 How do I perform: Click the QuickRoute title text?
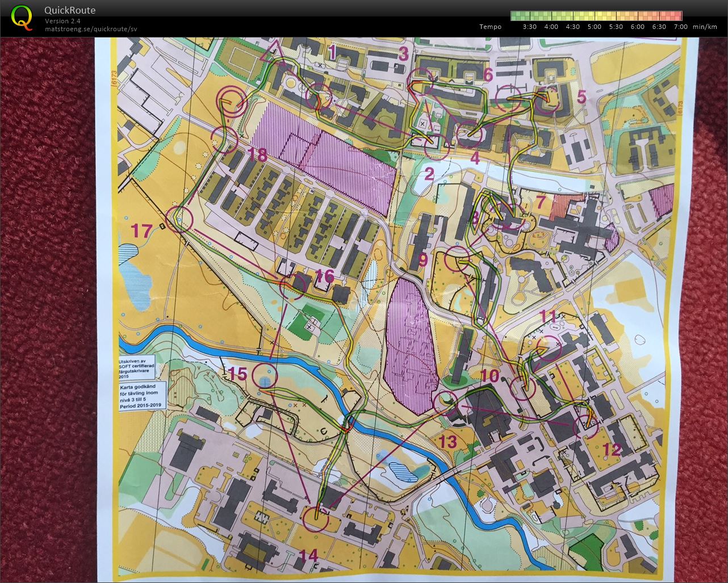click(70, 10)
